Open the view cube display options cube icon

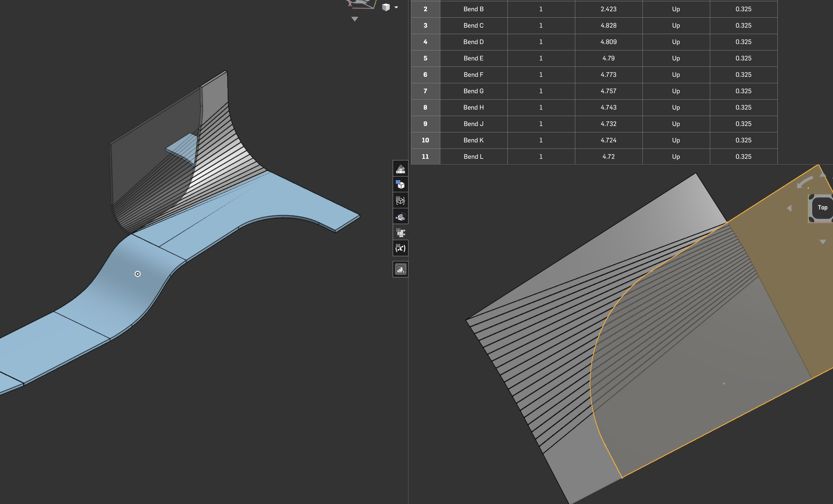[x=386, y=7]
